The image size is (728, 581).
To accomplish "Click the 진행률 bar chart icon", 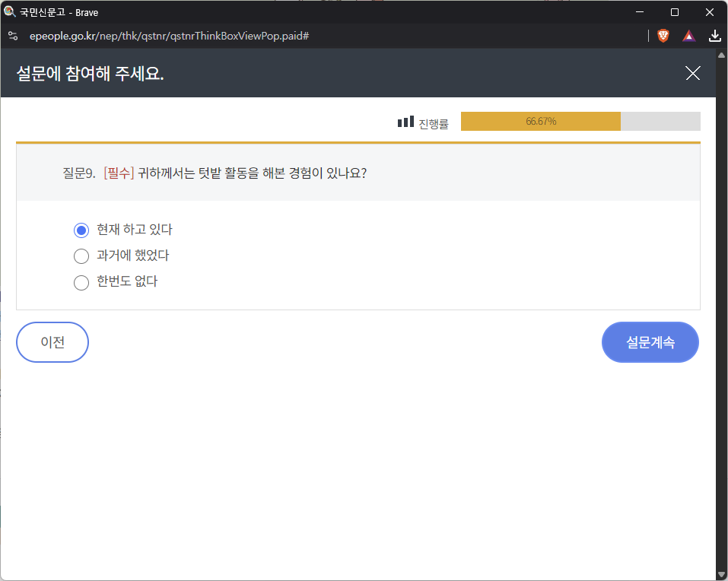I will tap(405, 122).
